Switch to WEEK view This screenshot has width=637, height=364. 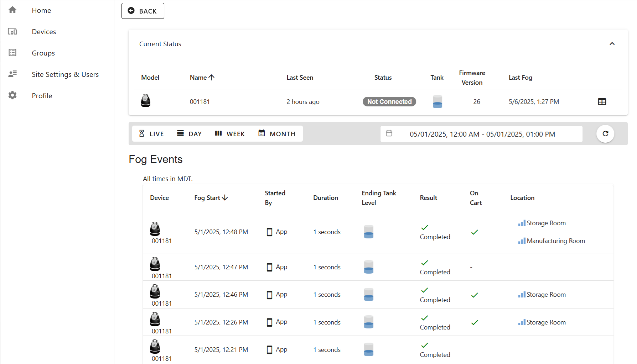(230, 134)
